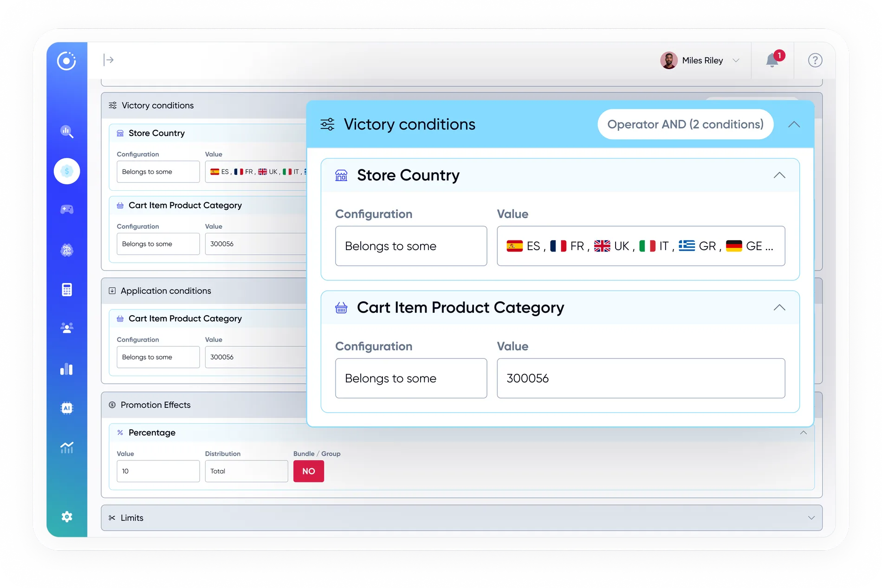This screenshot has height=588, width=882.
Task: Open the customers group sidebar icon
Action: click(x=67, y=328)
